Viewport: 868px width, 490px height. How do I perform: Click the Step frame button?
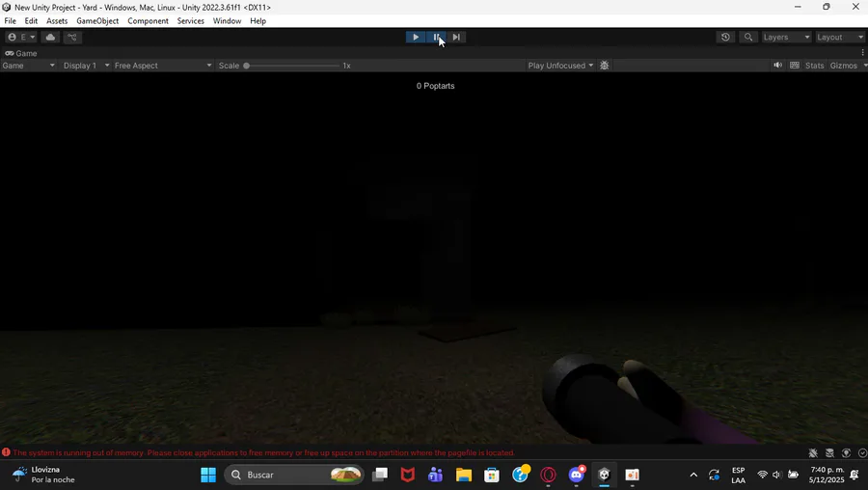coord(456,37)
